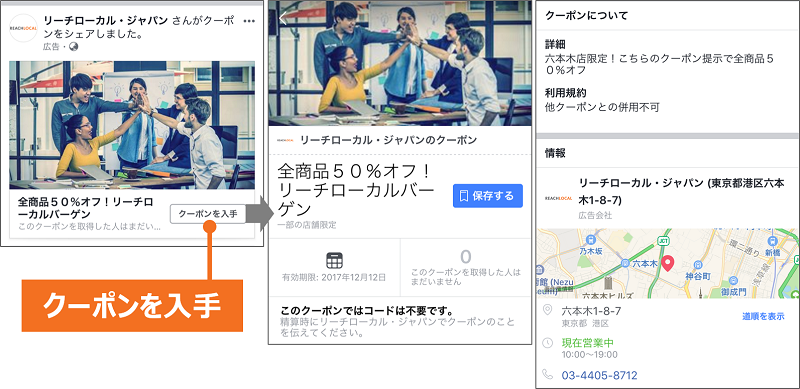Click the リーチローカル・ジャパンのクーポン header text
Screen dimensions: 800x389
coord(389,140)
